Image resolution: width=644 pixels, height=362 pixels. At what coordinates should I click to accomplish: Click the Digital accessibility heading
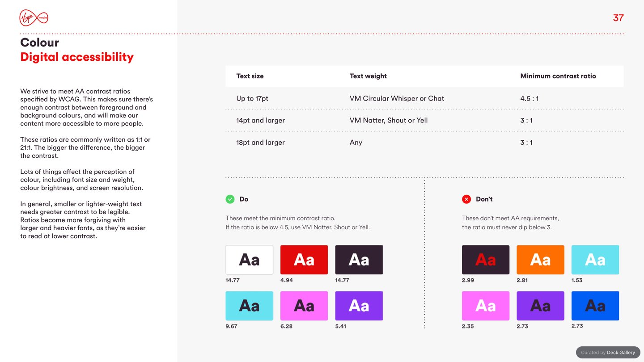click(77, 57)
